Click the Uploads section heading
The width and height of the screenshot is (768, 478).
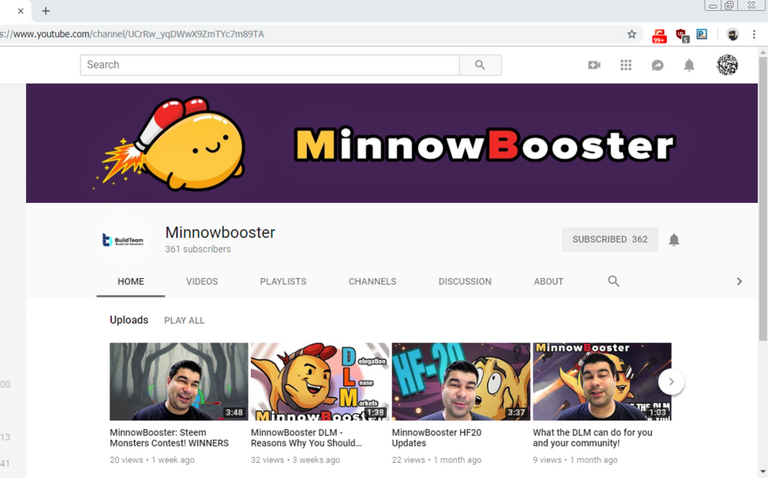pos(129,320)
